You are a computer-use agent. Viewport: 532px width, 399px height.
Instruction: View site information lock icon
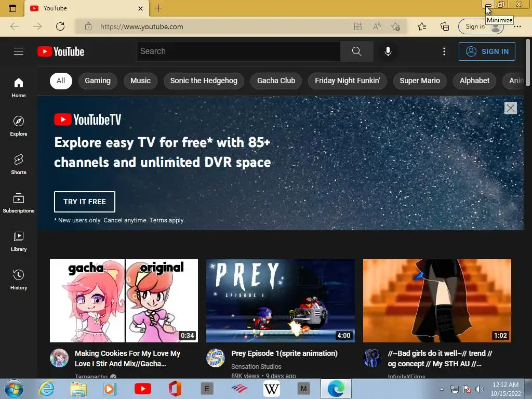[88, 26]
